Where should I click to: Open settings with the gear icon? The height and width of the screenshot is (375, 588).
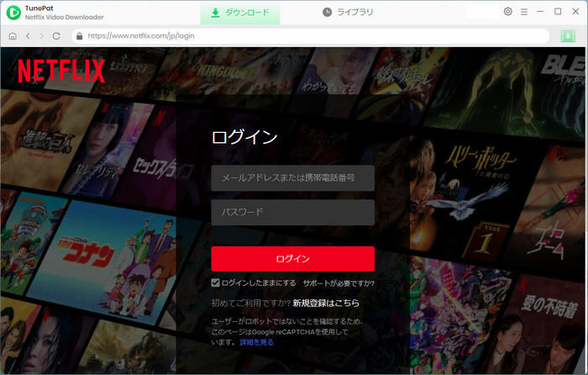(507, 12)
